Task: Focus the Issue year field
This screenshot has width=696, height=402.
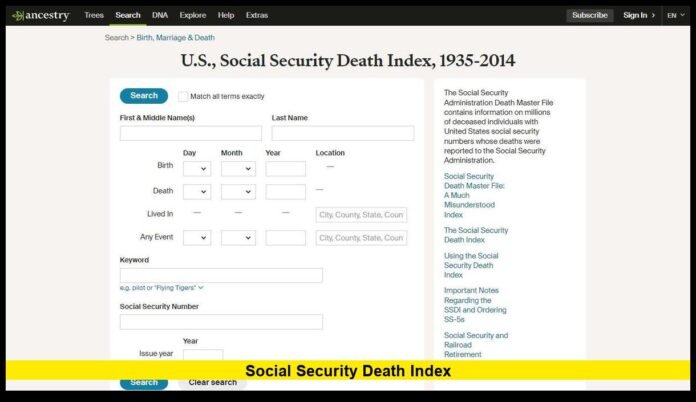Action: tap(203, 355)
